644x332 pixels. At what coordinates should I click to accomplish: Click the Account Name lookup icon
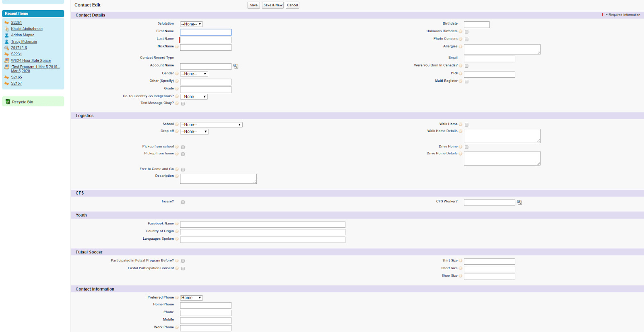236,66
